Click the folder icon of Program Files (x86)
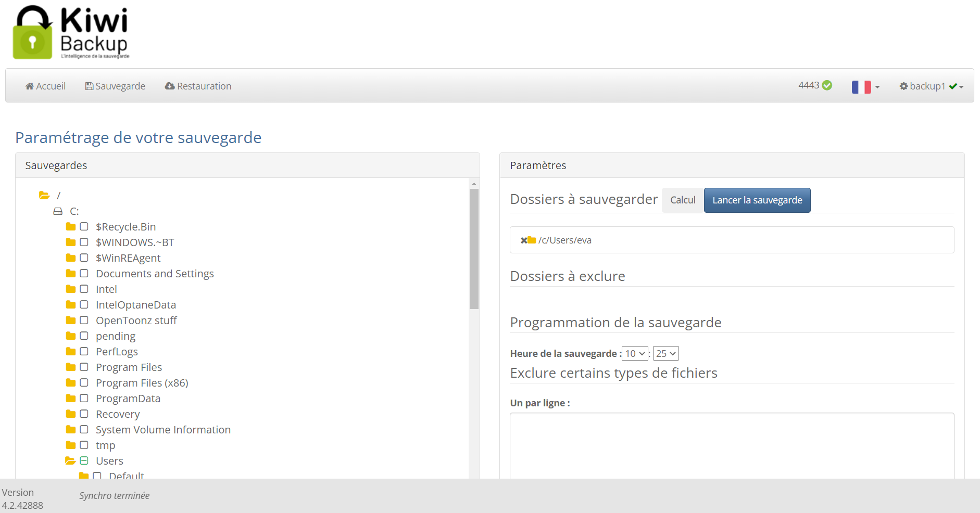 (71, 383)
